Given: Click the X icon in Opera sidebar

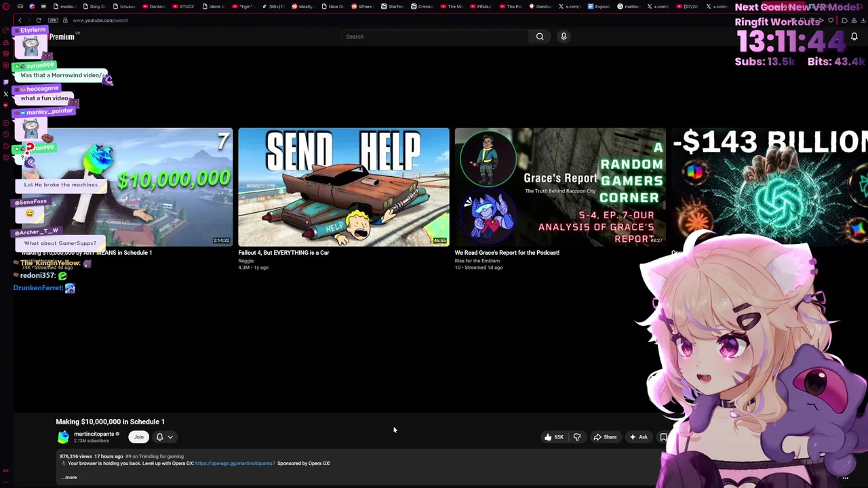Looking at the screenshot, I should [6, 94].
